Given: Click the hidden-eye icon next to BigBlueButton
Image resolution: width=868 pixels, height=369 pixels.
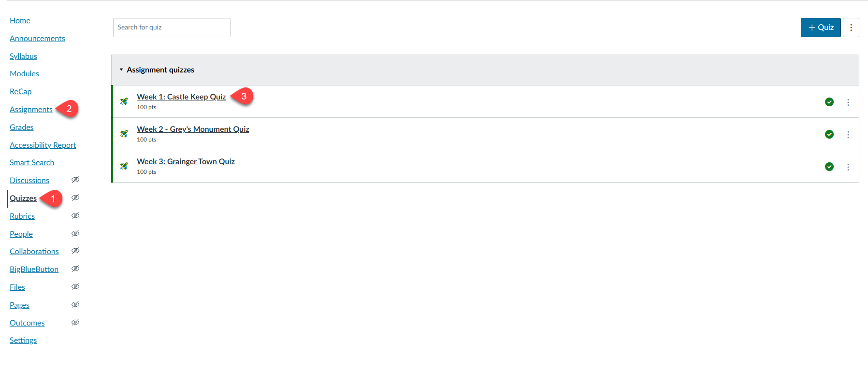Looking at the screenshot, I should coord(75,269).
